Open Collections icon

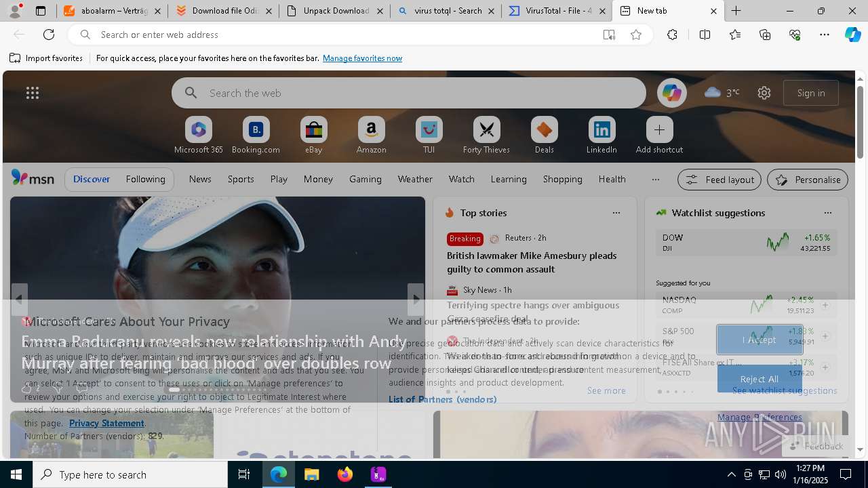coord(765,35)
